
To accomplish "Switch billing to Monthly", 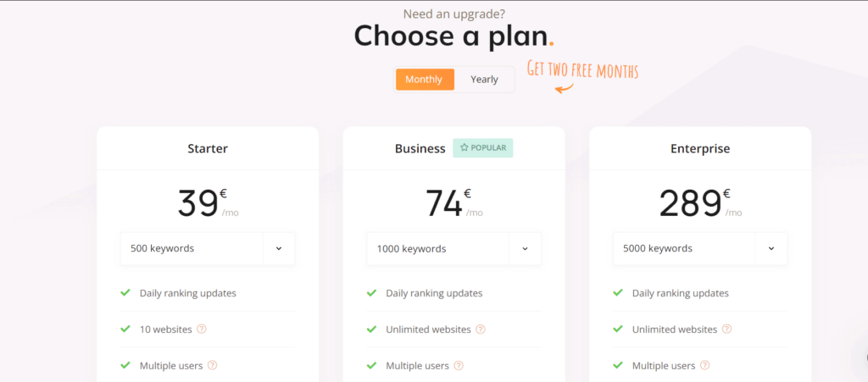I will point(424,80).
